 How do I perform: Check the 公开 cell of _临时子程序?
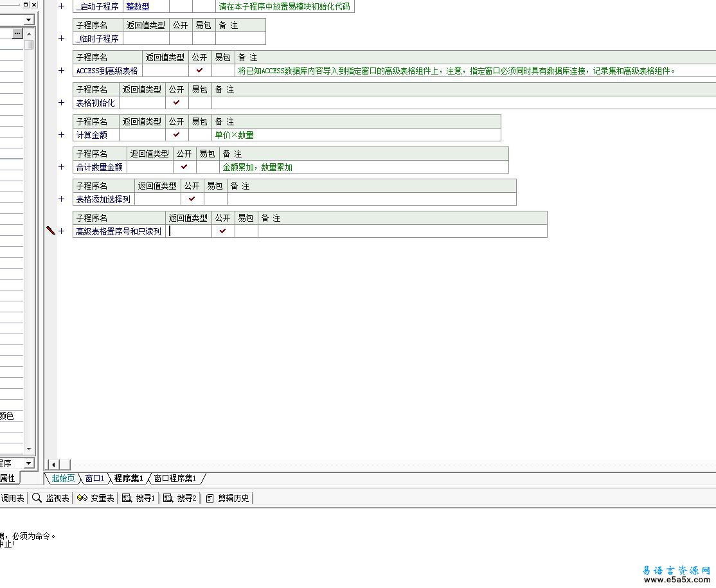tap(181, 39)
